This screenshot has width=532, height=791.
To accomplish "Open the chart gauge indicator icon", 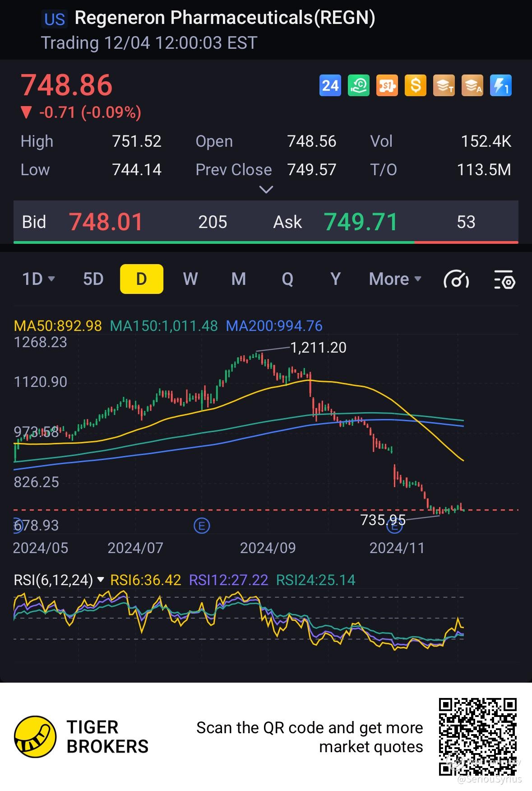I will (456, 279).
